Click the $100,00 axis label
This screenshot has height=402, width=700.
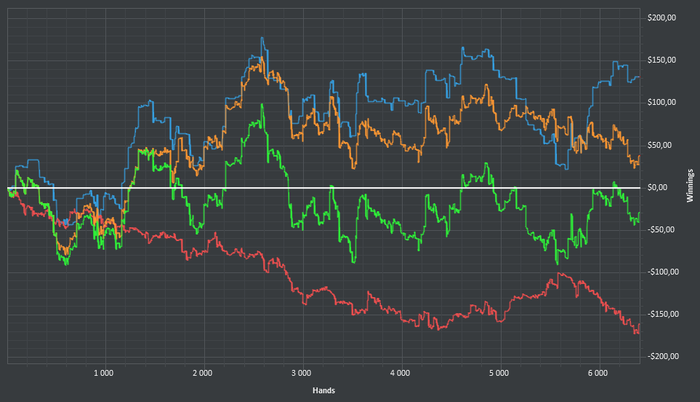pos(662,102)
